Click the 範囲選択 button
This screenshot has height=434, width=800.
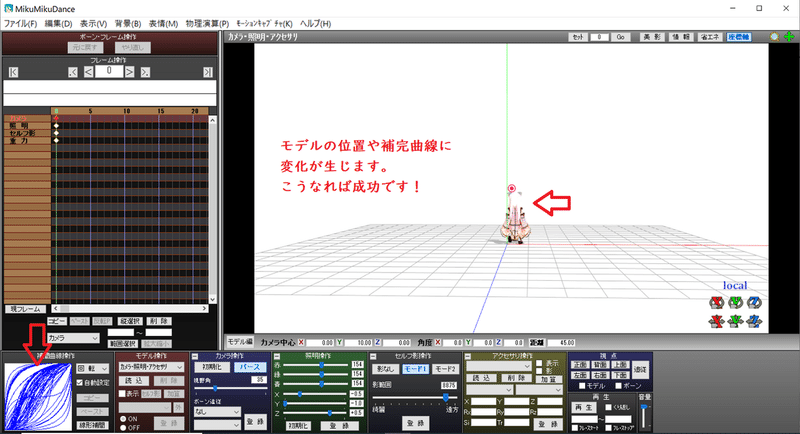pos(123,344)
